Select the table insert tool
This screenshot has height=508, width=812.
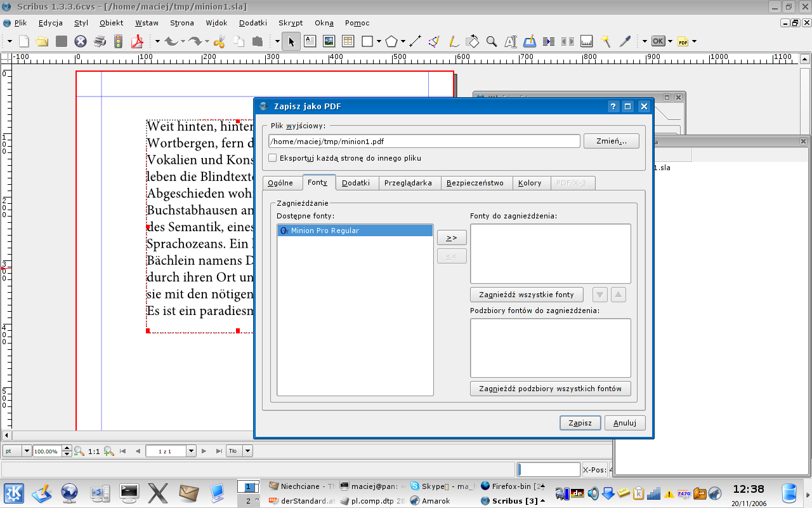click(x=348, y=42)
